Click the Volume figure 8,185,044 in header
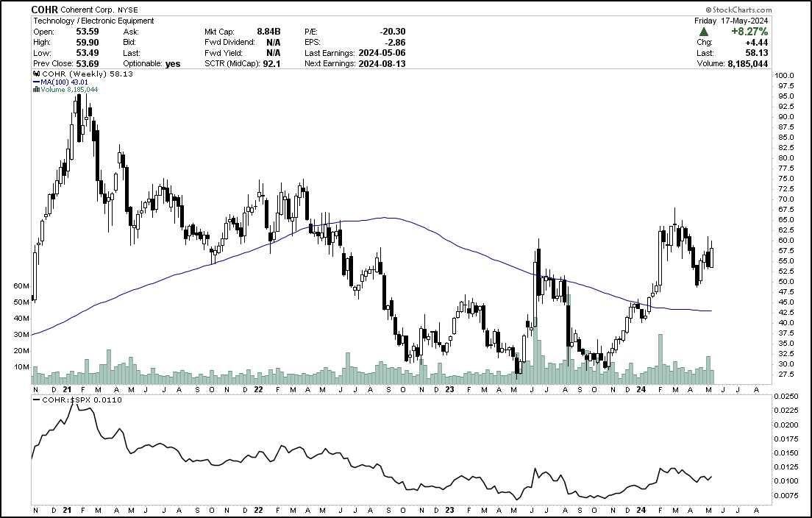 (748, 64)
